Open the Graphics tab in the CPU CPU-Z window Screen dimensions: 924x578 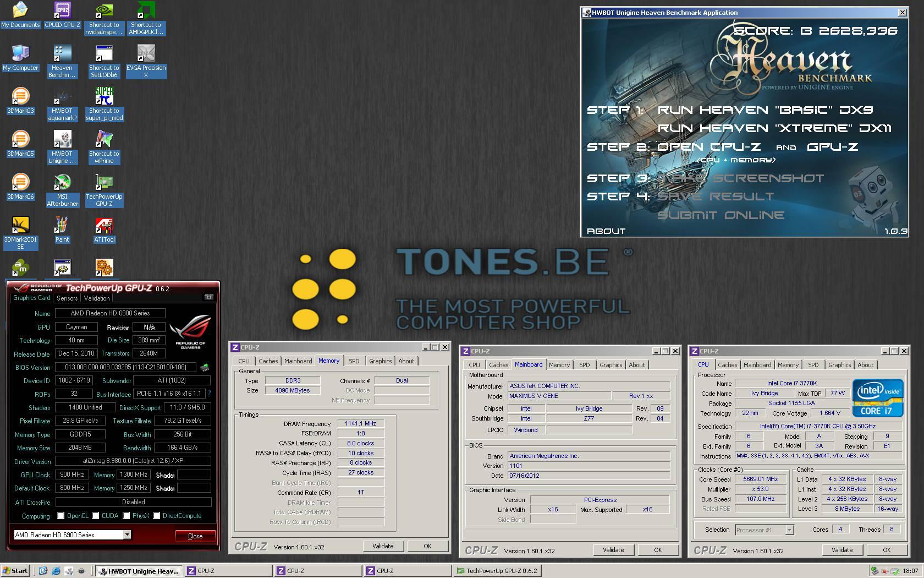point(840,365)
